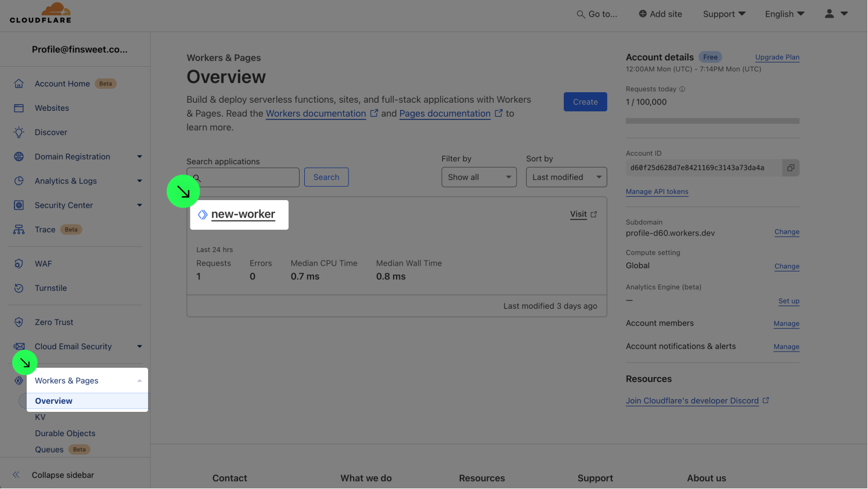Click the Account ID value field

[x=704, y=168]
